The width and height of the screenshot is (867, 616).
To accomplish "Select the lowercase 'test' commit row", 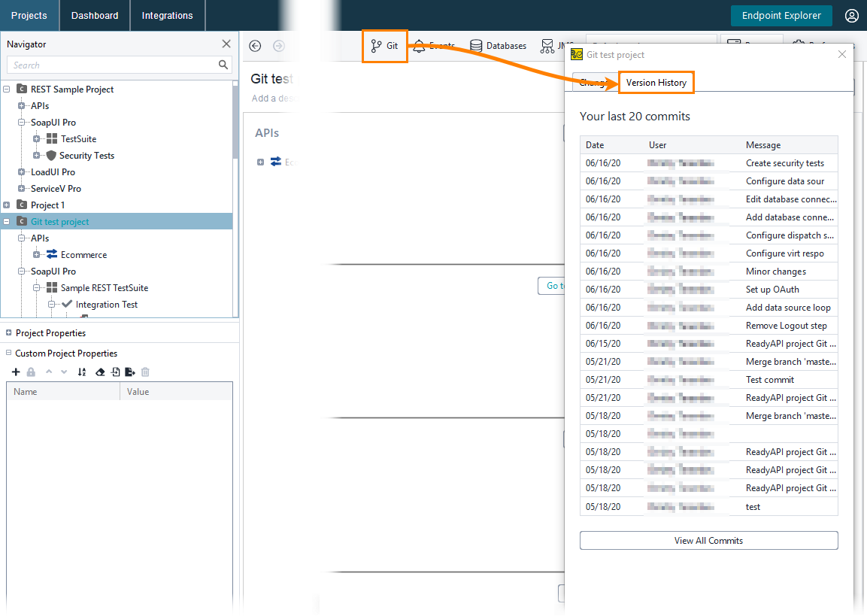I will coord(709,506).
